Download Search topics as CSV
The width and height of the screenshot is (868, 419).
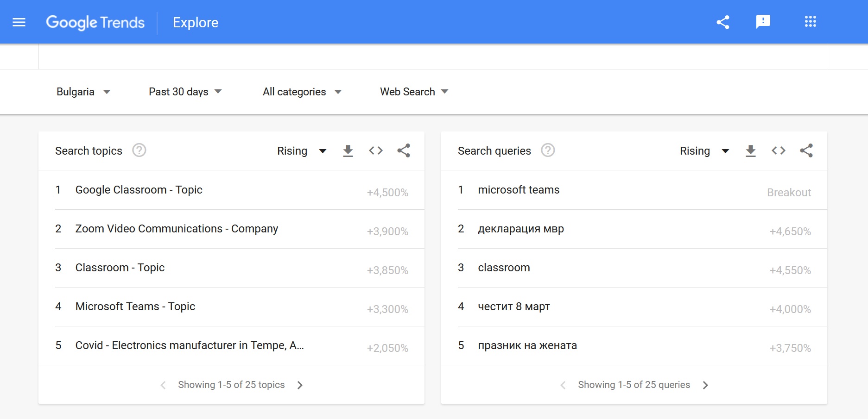pyautogui.click(x=348, y=150)
